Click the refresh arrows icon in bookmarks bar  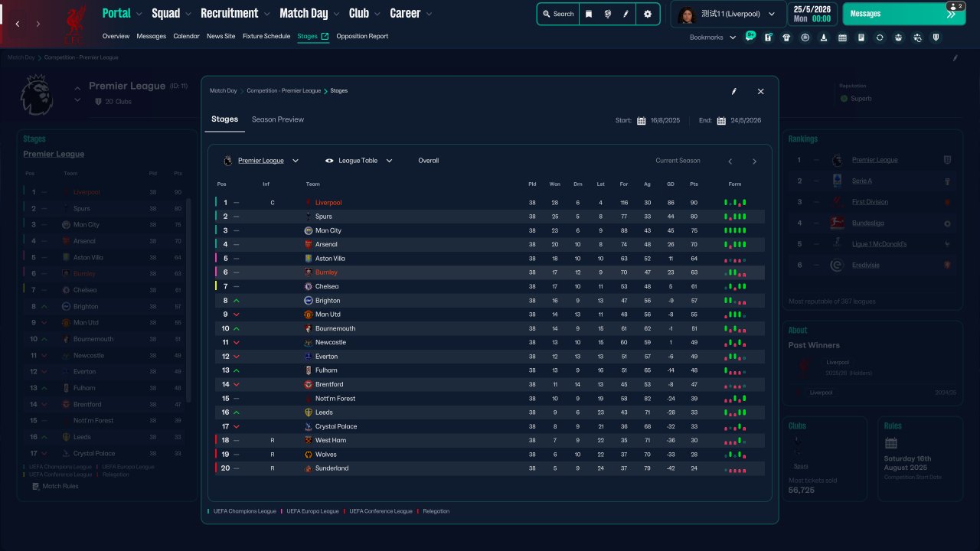coord(880,37)
